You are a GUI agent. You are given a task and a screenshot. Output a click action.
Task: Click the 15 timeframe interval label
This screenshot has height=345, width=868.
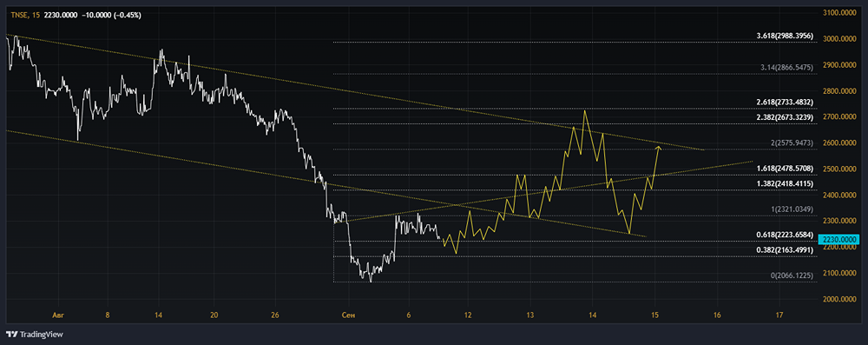(x=36, y=16)
